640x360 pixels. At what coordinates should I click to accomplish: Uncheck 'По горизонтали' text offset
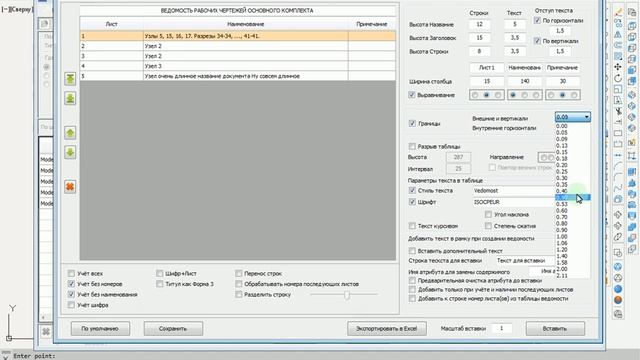pos(537,20)
